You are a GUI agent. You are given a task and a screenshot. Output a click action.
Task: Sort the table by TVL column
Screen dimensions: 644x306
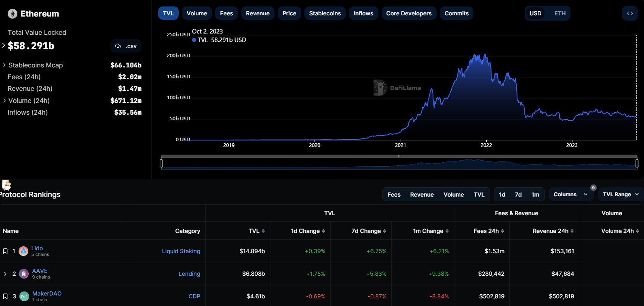256,231
